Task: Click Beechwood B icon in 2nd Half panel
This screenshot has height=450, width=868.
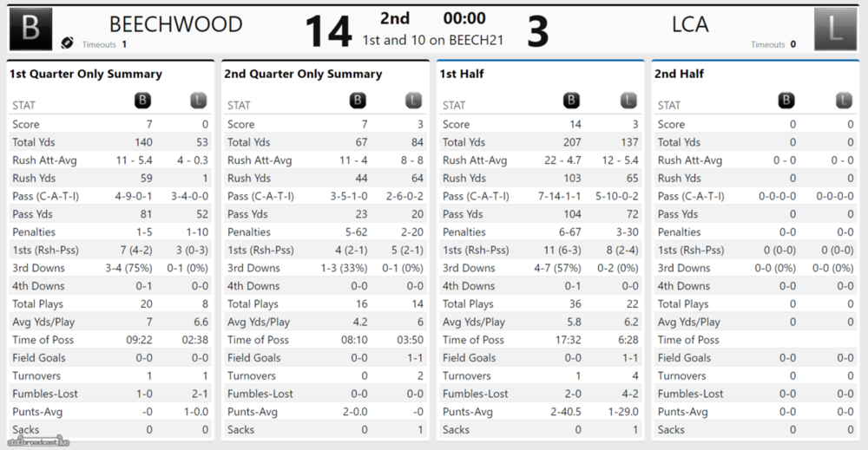Action: click(x=786, y=101)
